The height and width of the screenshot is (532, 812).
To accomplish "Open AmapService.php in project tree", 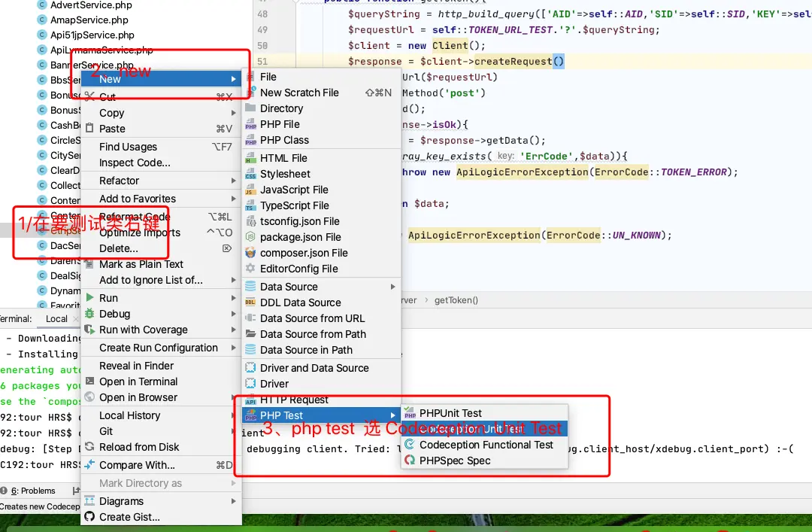I will (89, 20).
